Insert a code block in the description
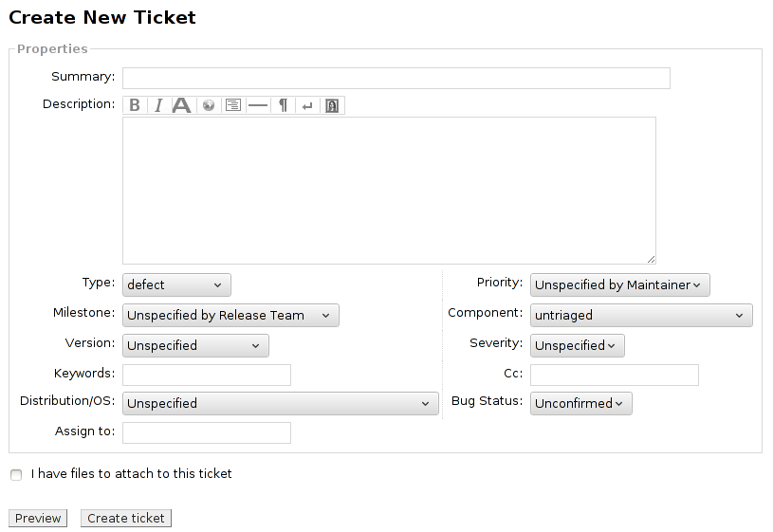The width and height of the screenshot is (773, 532). point(233,105)
